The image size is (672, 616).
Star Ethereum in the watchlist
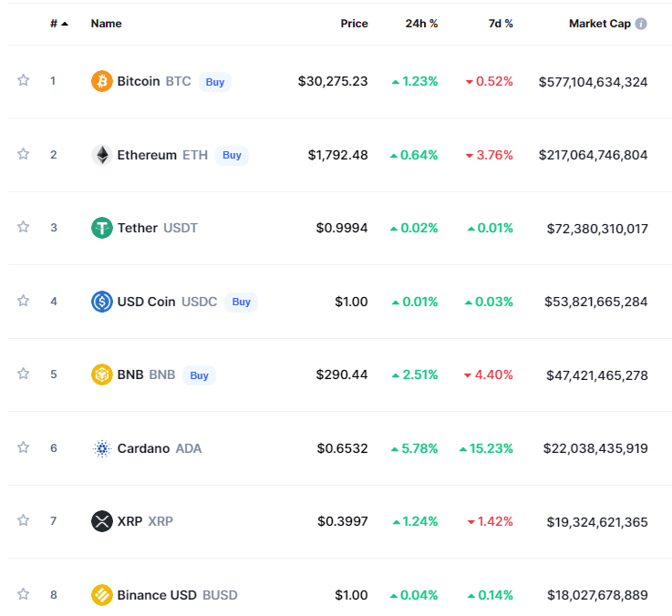tap(23, 154)
